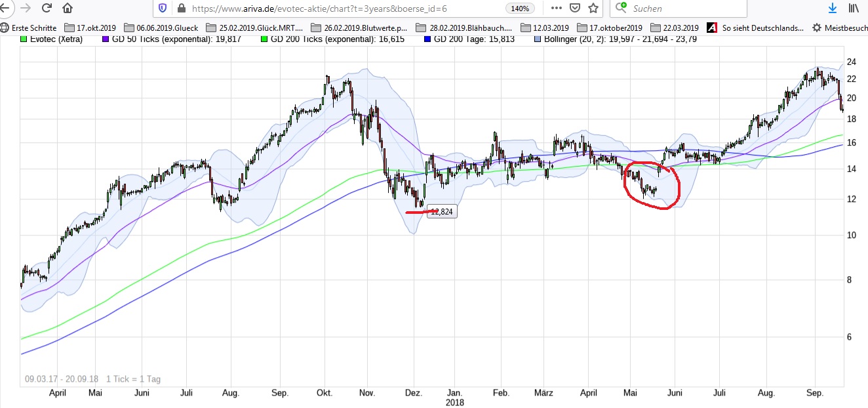
Task: Open the library bookshelf icon
Action: (x=854, y=9)
